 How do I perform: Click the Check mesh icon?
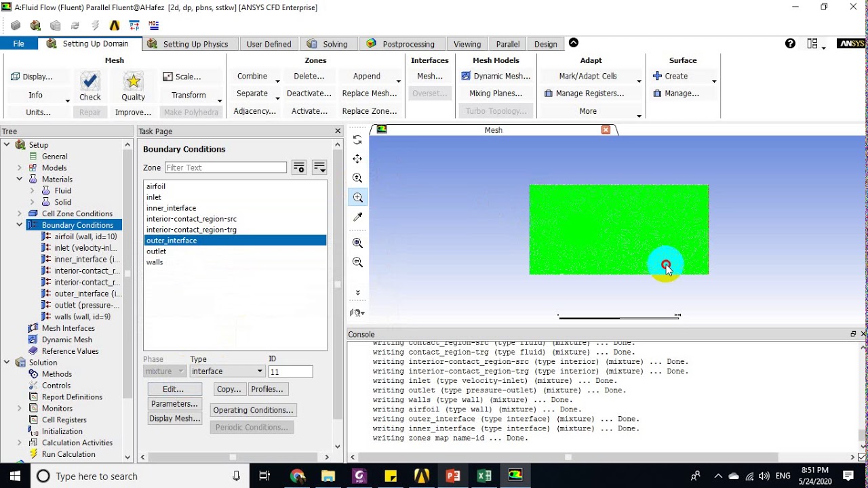(x=90, y=82)
